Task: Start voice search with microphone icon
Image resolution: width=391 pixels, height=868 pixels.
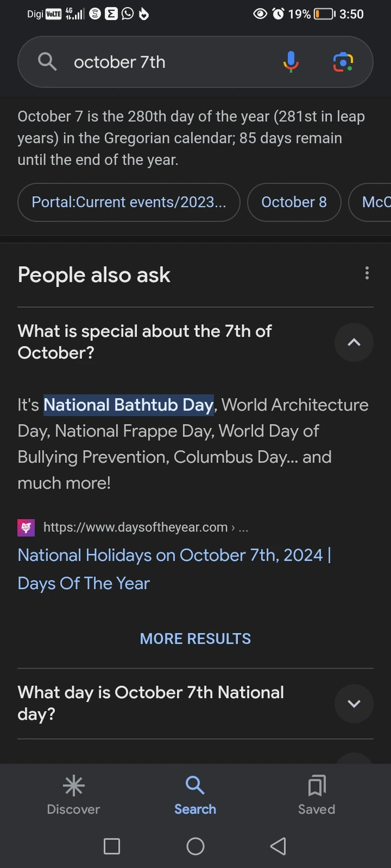Action: [291, 62]
